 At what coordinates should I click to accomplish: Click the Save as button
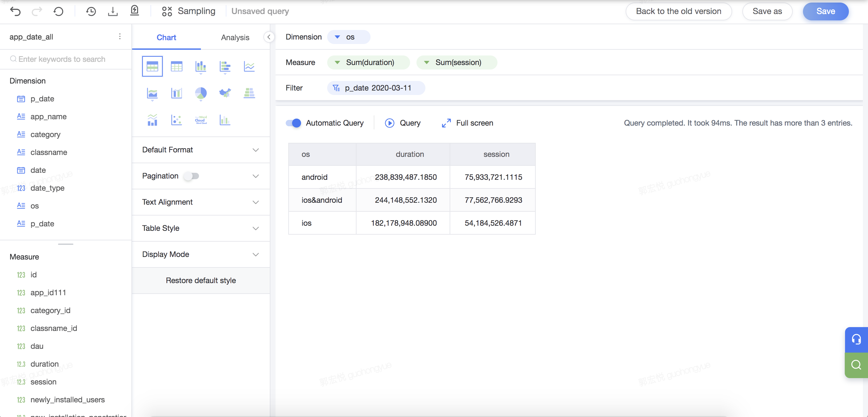click(767, 11)
